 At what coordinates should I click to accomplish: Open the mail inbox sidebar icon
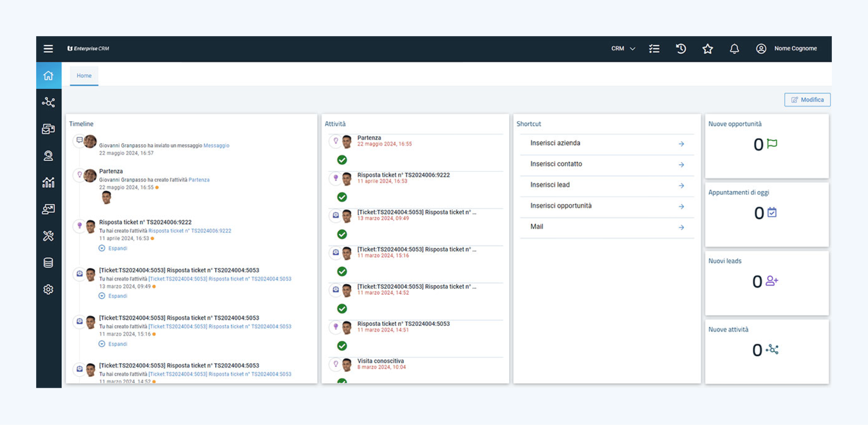tap(48, 129)
